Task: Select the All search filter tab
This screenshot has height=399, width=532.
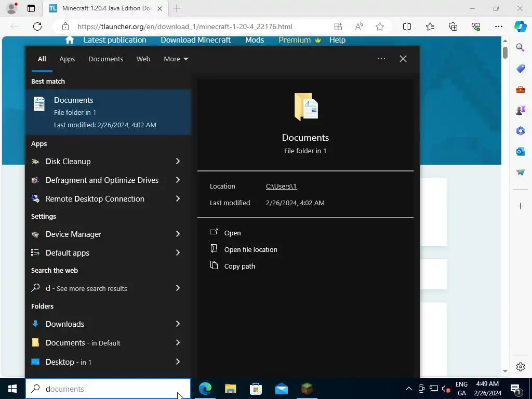Action: click(x=42, y=59)
